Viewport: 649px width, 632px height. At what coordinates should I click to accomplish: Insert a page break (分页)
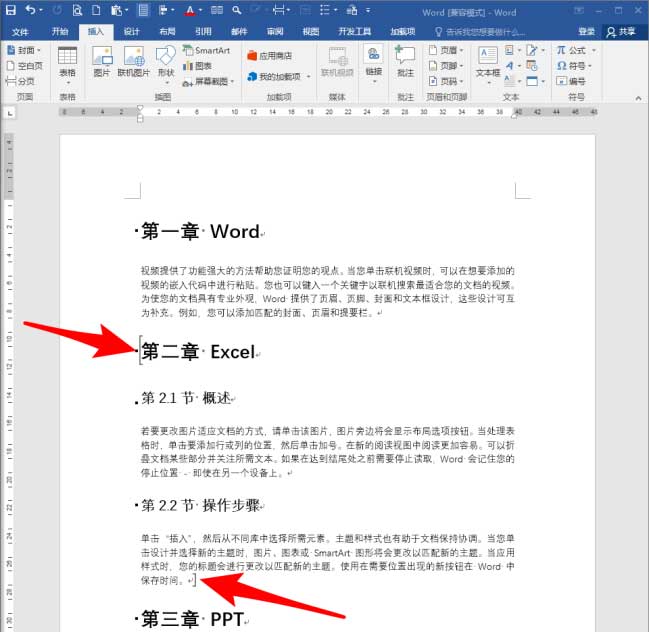click(x=21, y=81)
